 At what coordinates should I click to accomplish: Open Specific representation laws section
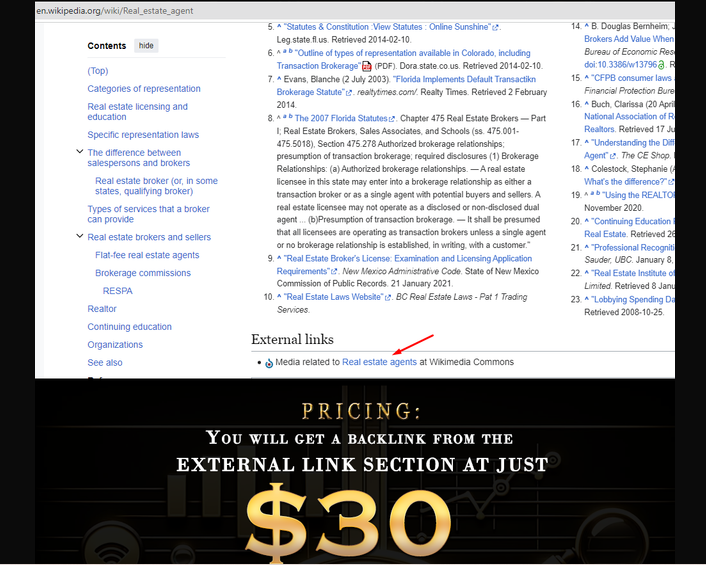tap(143, 135)
